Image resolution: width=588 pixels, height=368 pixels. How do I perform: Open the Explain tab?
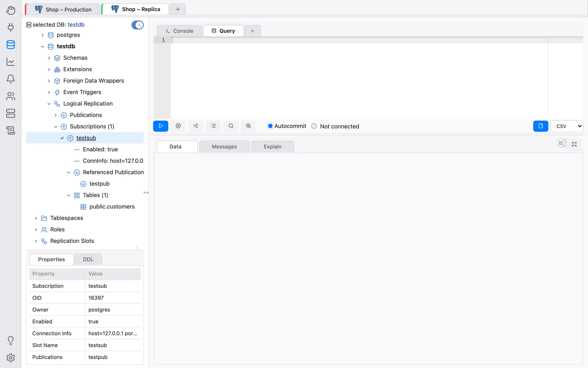(272, 147)
